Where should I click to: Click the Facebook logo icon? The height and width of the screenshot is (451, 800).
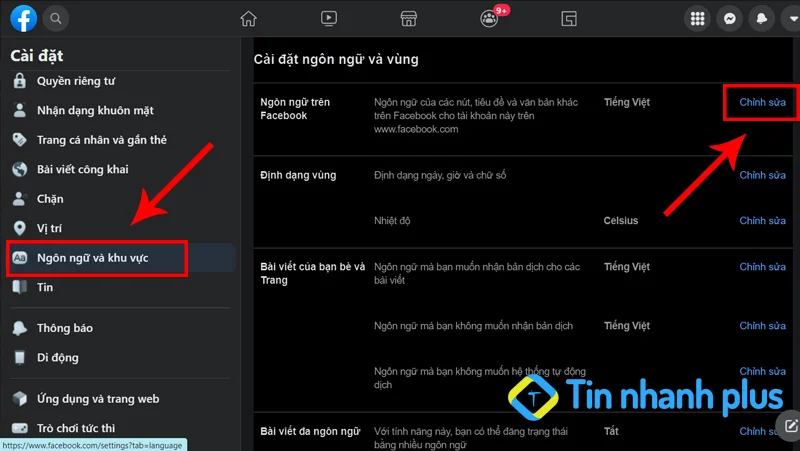(x=23, y=18)
